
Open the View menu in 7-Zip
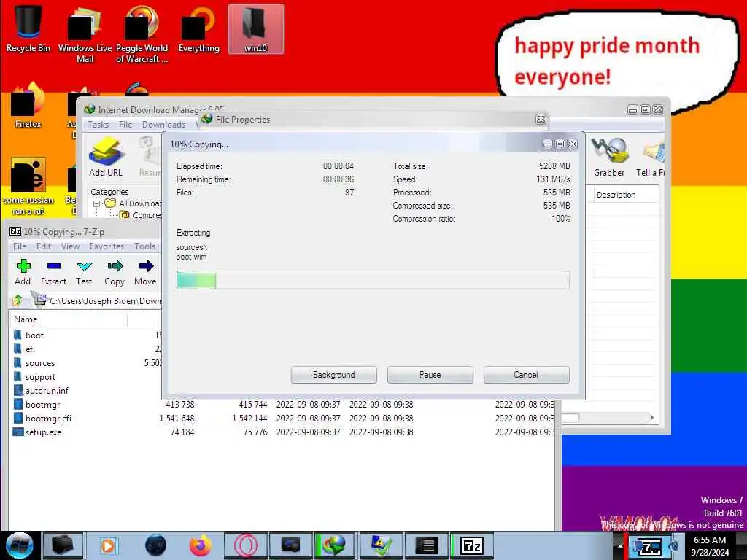(x=70, y=246)
